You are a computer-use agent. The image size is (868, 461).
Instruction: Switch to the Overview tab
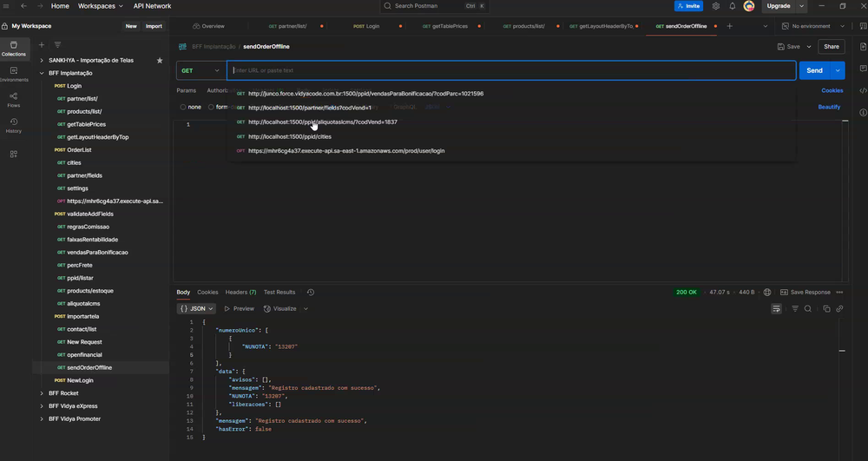pyautogui.click(x=208, y=26)
